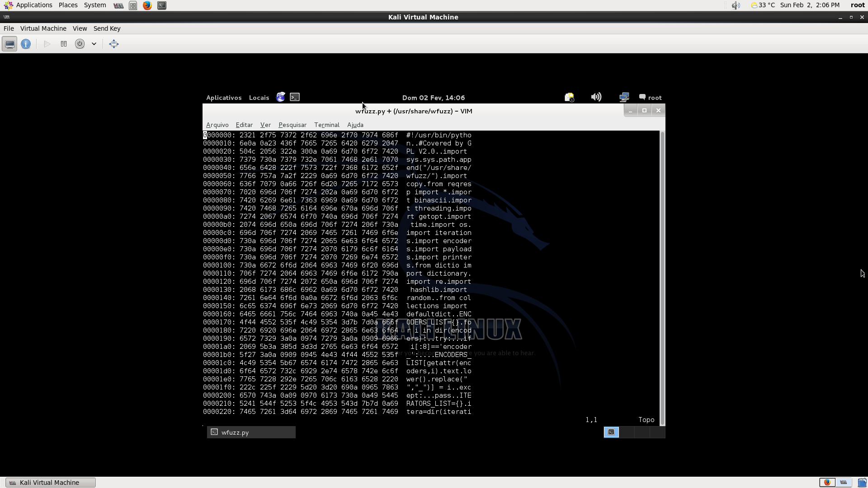Switch to second guest workspace
The height and width of the screenshot is (488, 868).
click(627, 432)
